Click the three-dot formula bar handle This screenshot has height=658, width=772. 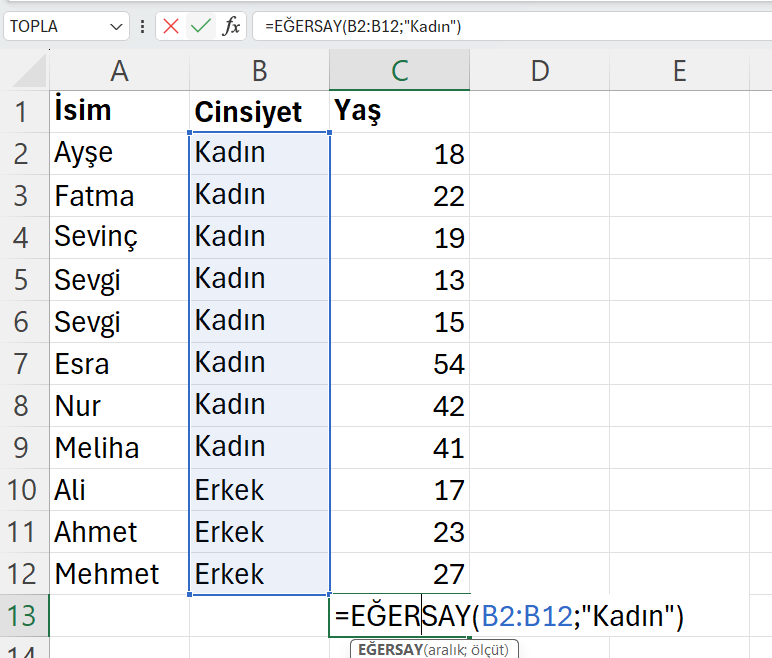tap(142, 26)
